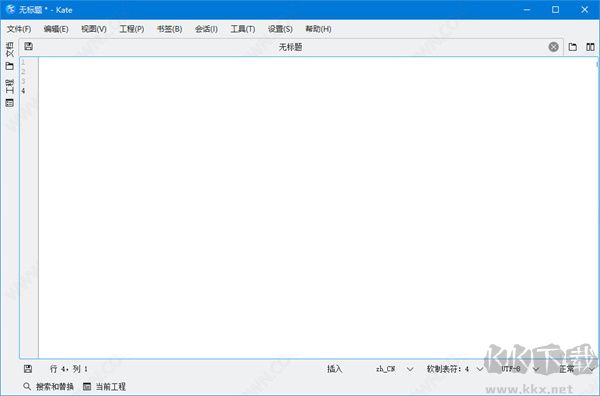Maximize the Kate window
Image resolution: width=600 pixels, height=396 pixels.
(556, 10)
